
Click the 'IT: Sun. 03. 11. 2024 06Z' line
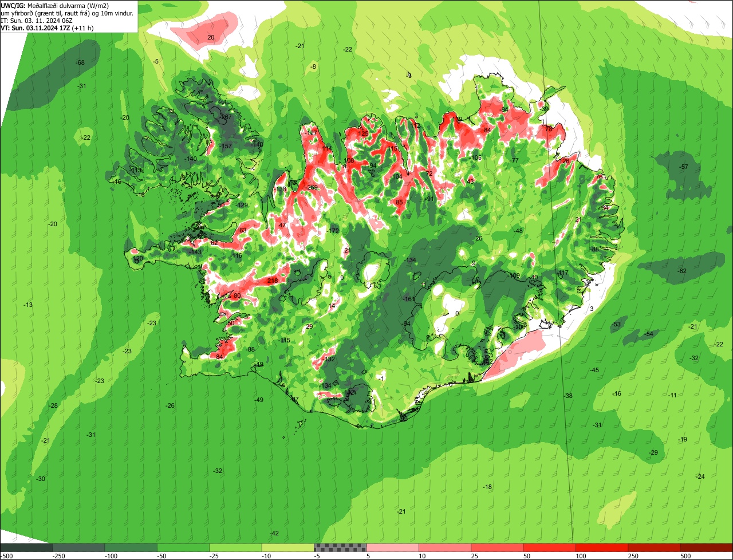(37, 21)
